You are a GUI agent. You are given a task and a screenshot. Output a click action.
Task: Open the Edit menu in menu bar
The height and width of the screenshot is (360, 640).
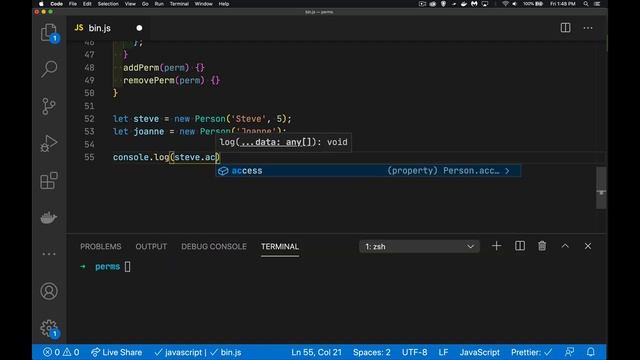point(87,4)
